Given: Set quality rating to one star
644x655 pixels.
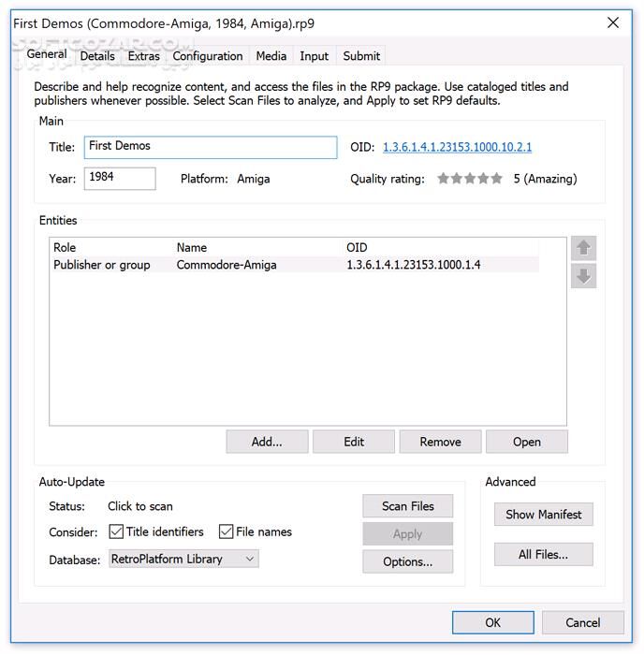Looking at the screenshot, I should (444, 179).
